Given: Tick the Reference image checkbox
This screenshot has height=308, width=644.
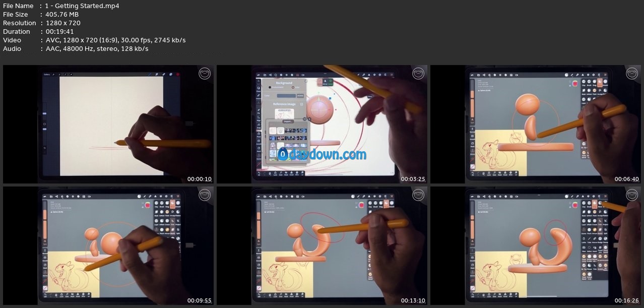Looking at the screenshot, I should [302, 104].
